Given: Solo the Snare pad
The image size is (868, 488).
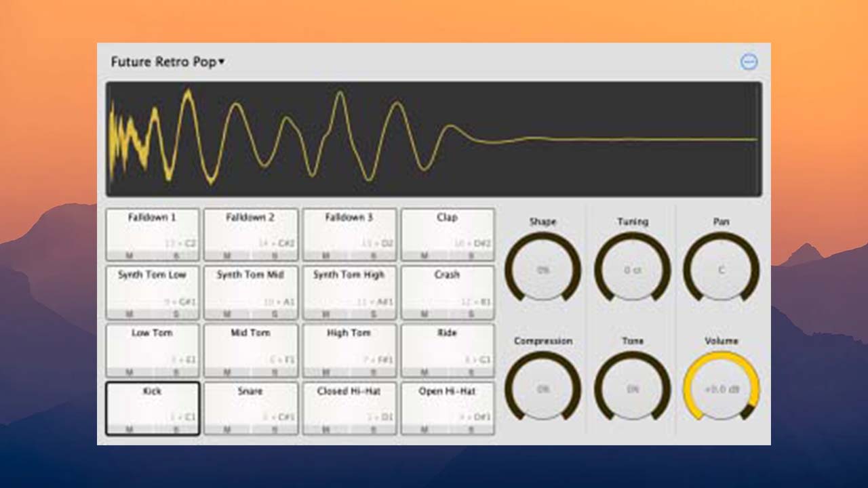Looking at the screenshot, I should pos(274,429).
